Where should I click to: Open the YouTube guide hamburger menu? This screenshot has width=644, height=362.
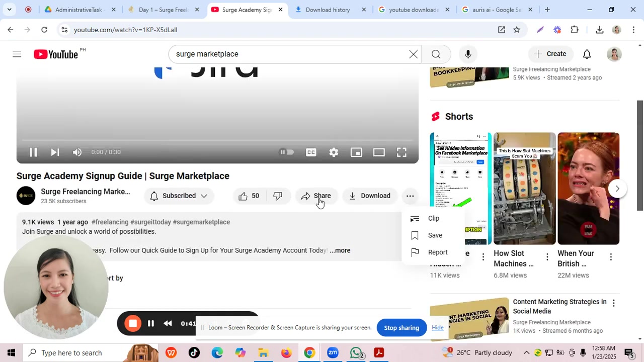point(17,54)
